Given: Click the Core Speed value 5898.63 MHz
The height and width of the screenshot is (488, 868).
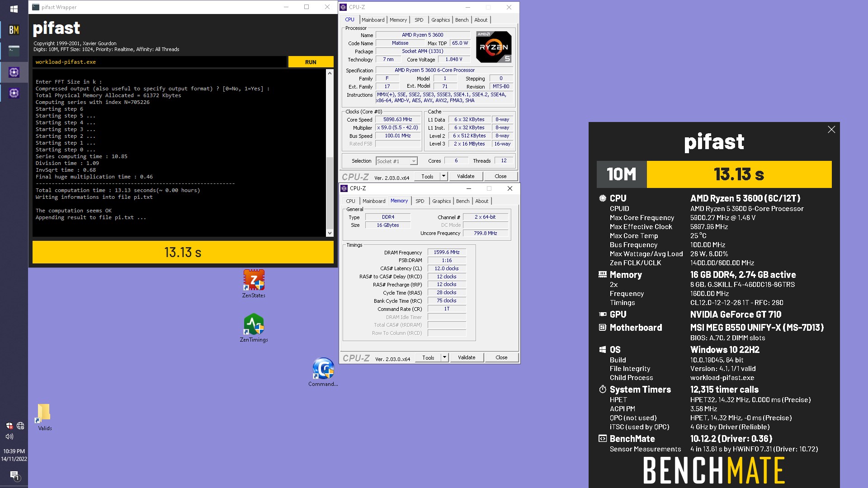Looking at the screenshot, I should coord(397,120).
